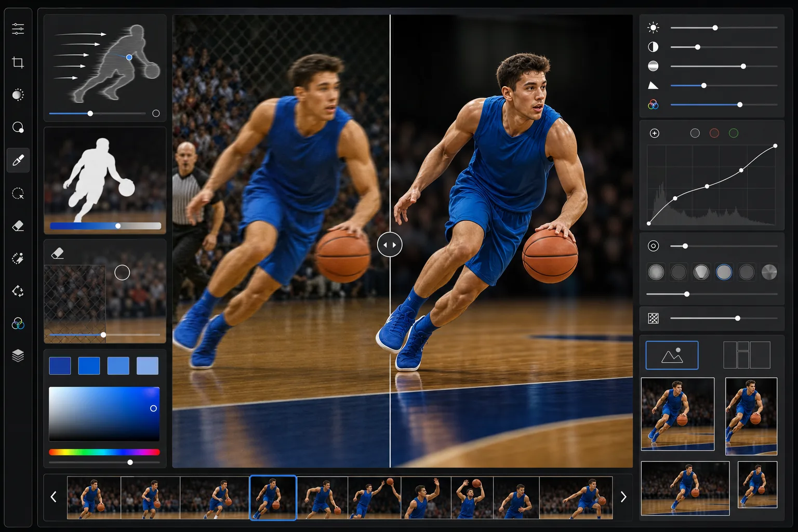Select the last filmstrip frame
This screenshot has height=532, width=798.
click(576, 498)
